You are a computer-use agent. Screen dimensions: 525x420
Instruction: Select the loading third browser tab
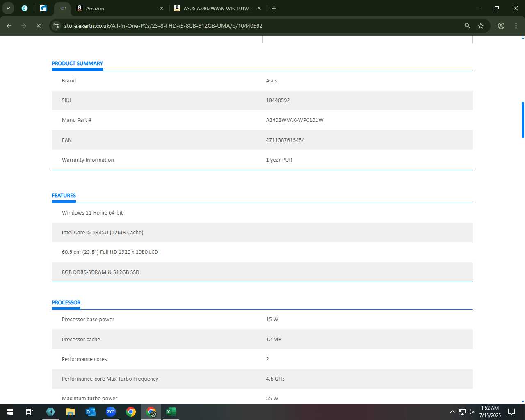tap(63, 8)
